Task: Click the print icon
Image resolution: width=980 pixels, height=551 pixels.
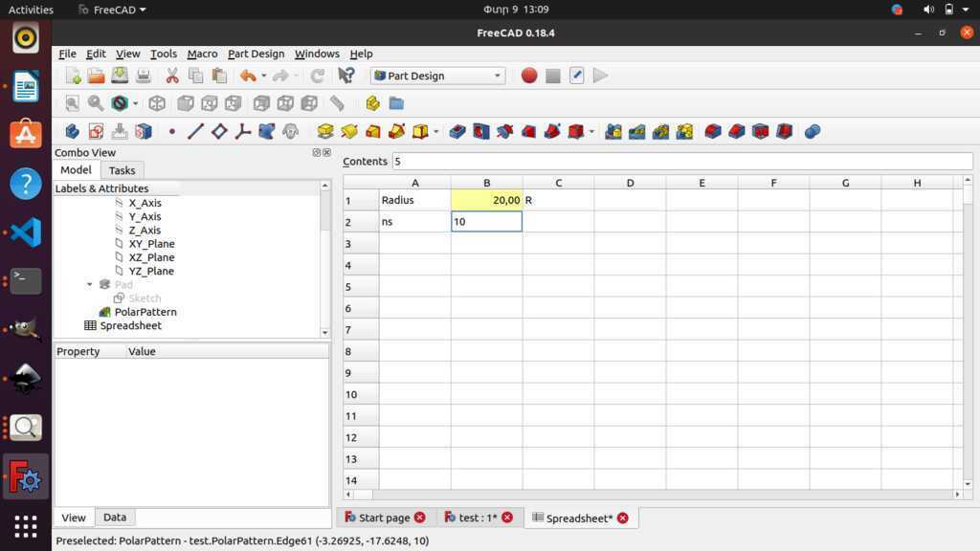Action: tap(144, 76)
